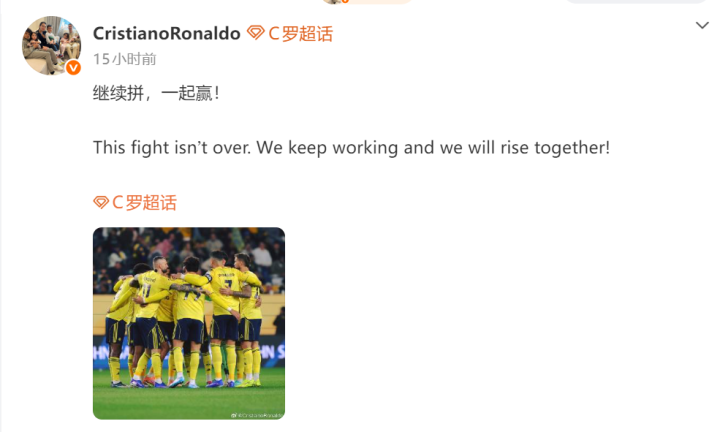Click the green pitch at the photo's bottom
Viewport: 720px width, 432px height.
[x=189, y=402]
